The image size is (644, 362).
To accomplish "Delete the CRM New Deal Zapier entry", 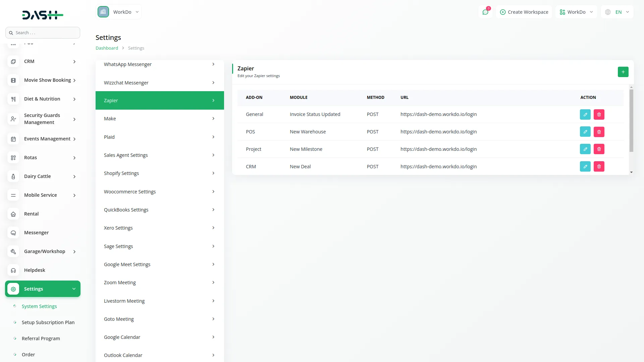I will click(599, 166).
